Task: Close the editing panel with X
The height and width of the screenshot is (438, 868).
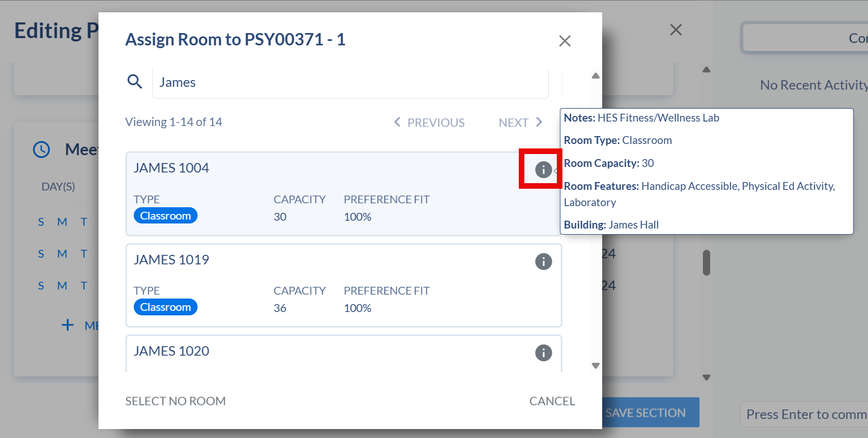Action: click(676, 30)
